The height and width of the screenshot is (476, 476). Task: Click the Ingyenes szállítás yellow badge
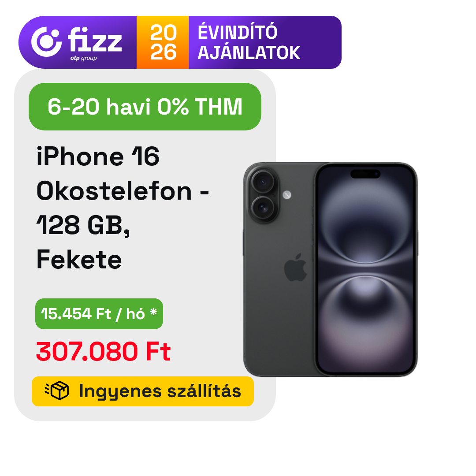pyautogui.click(x=143, y=391)
